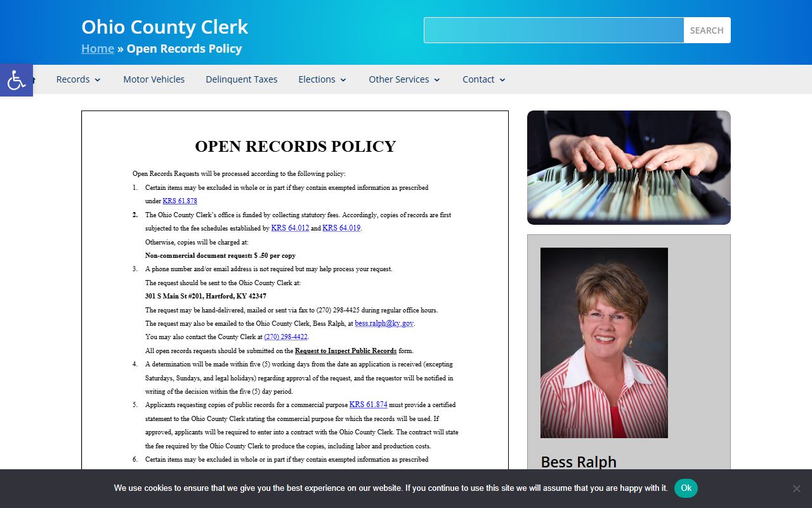
Task: Click the Open Records Policy breadcrumb text
Action: [x=184, y=49]
